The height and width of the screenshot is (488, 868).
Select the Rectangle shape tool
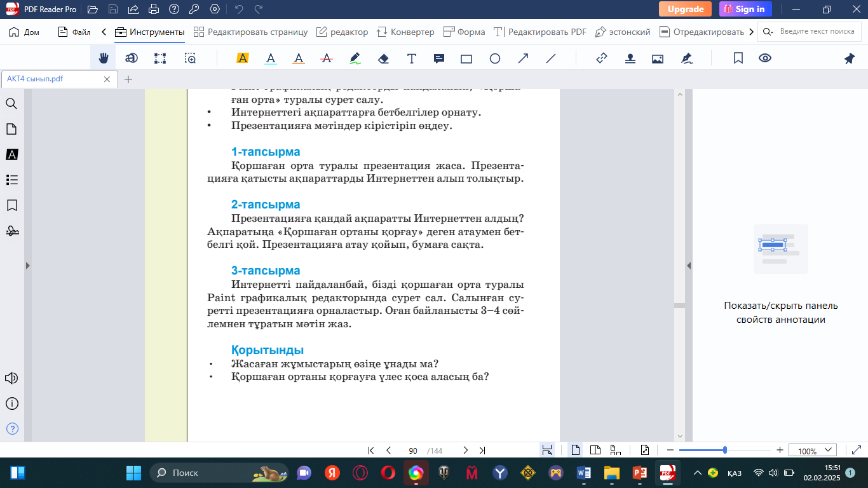(466, 58)
